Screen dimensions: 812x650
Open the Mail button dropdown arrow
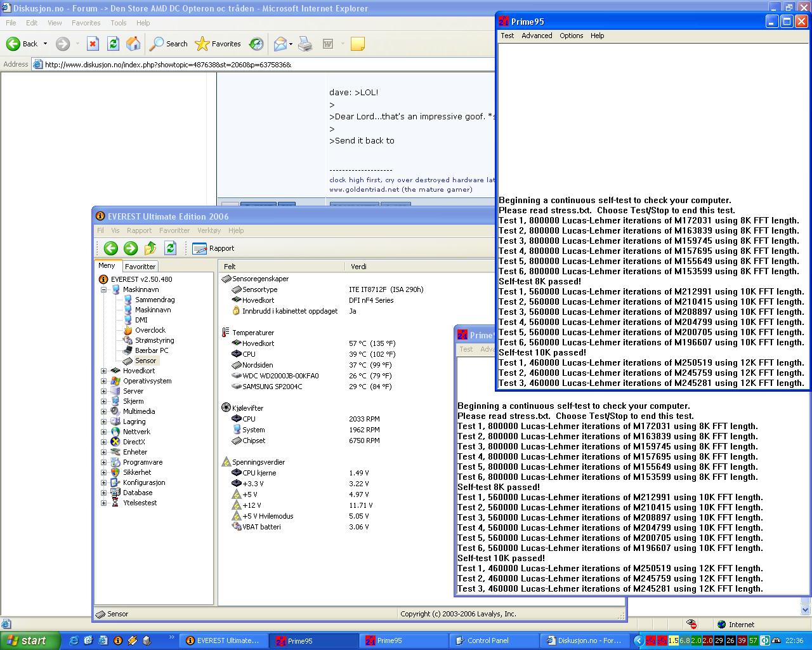(x=291, y=44)
